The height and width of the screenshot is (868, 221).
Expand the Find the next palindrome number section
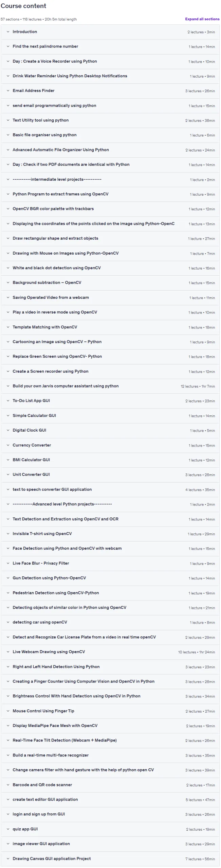[x=110, y=46]
